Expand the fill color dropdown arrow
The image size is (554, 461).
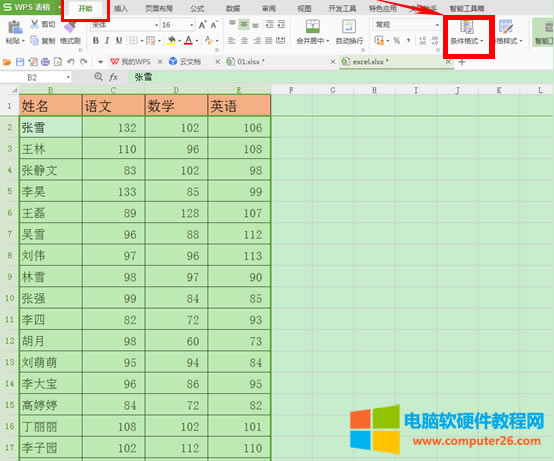[179, 41]
